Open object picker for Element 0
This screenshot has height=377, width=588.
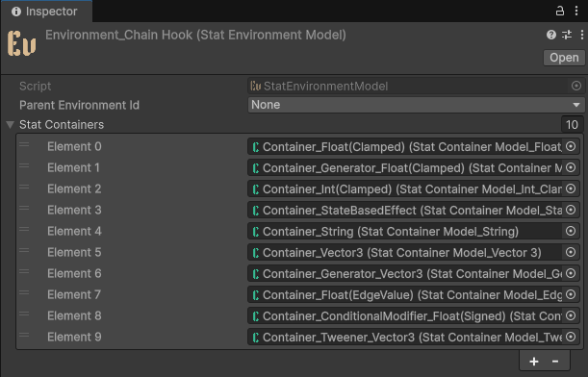pos(571,146)
